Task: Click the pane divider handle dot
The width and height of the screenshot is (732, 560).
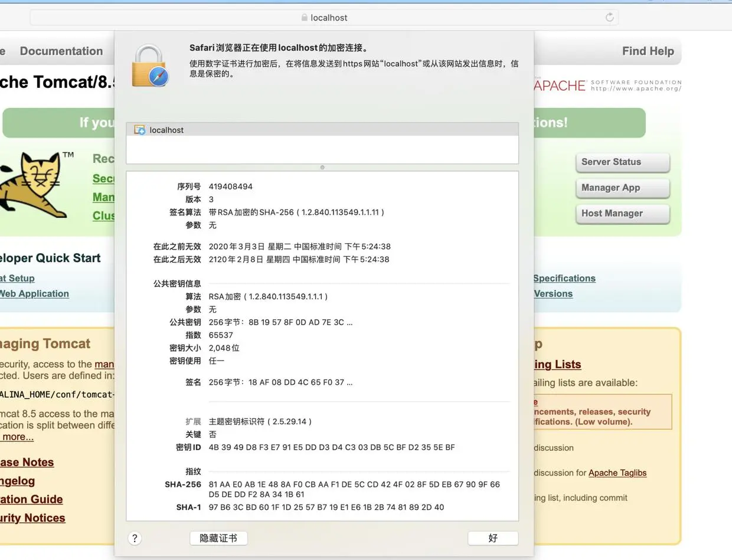Action: (x=322, y=168)
